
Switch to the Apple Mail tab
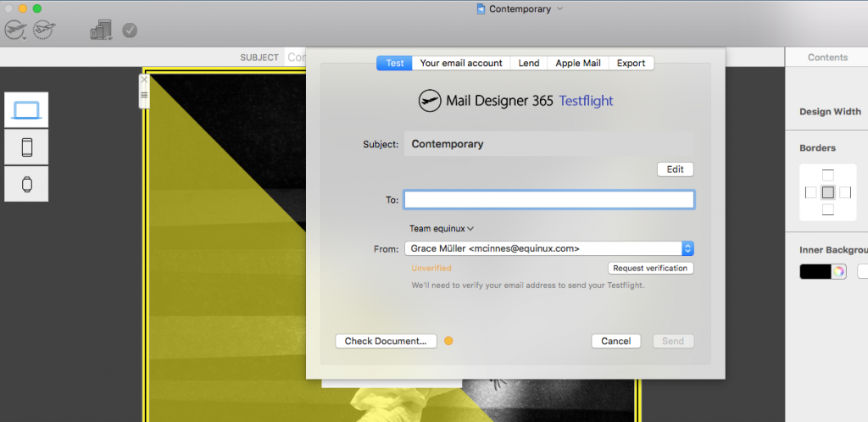point(578,63)
